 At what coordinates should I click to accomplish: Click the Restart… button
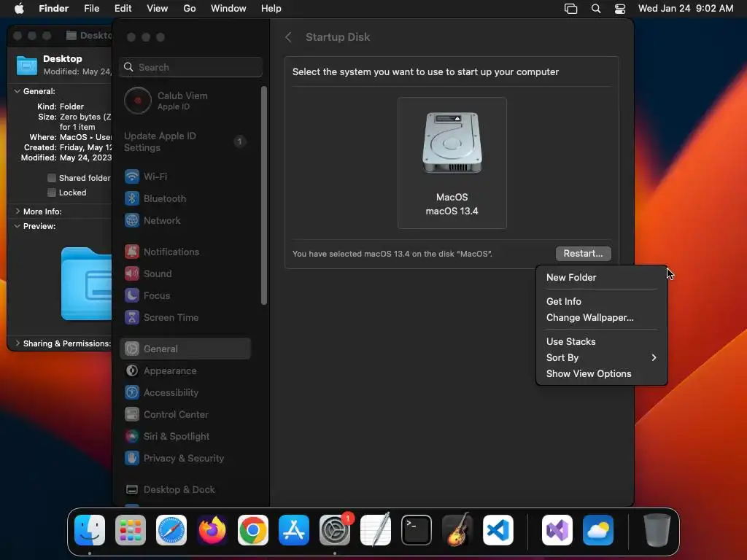click(583, 254)
